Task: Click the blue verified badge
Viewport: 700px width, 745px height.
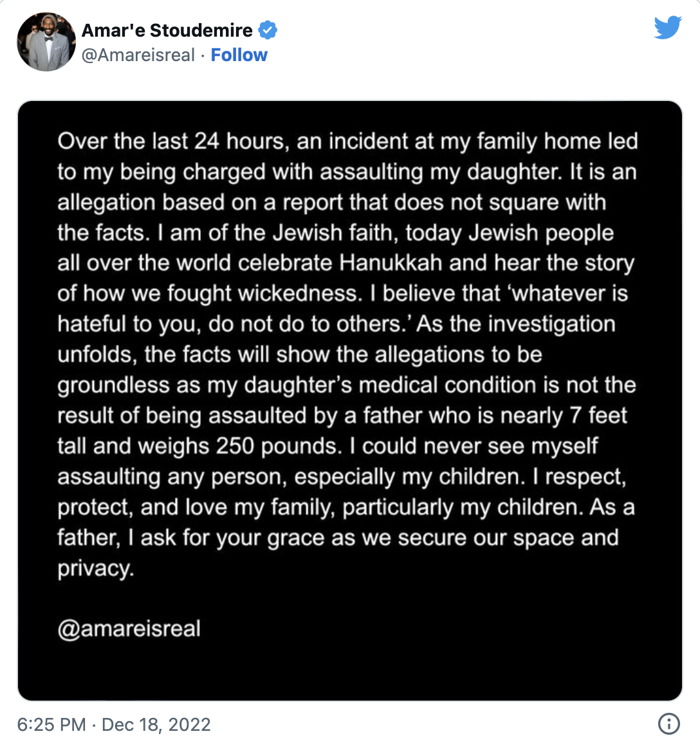Action: point(268,30)
